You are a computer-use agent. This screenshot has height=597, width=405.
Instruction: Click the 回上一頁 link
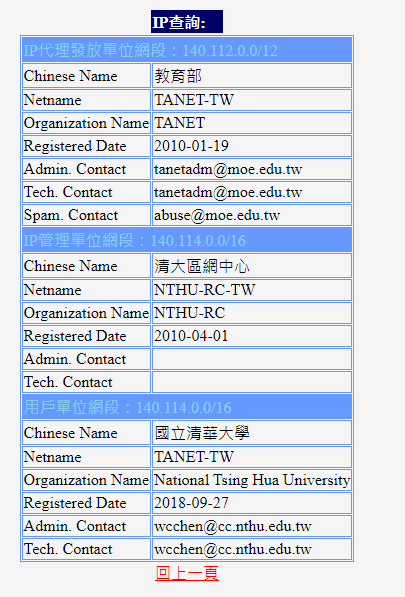click(x=187, y=573)
